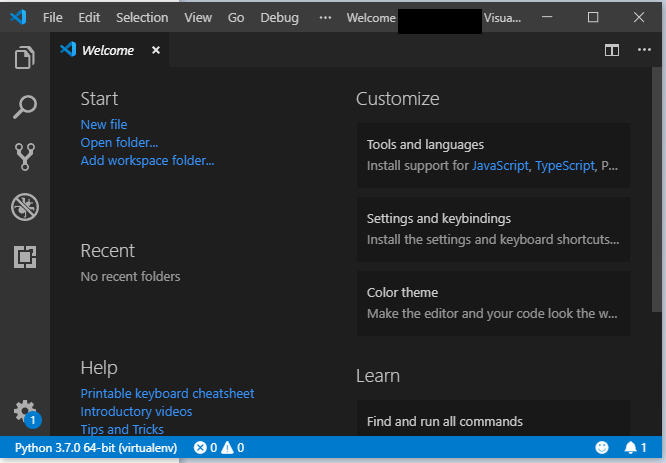The width and height of the screenshot is (666, 463).
Task: Open the Edit menu
Action: coord(89,17)
